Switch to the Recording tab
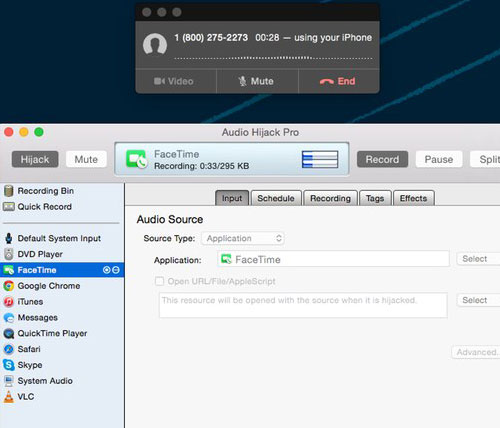 coord(330,198)
